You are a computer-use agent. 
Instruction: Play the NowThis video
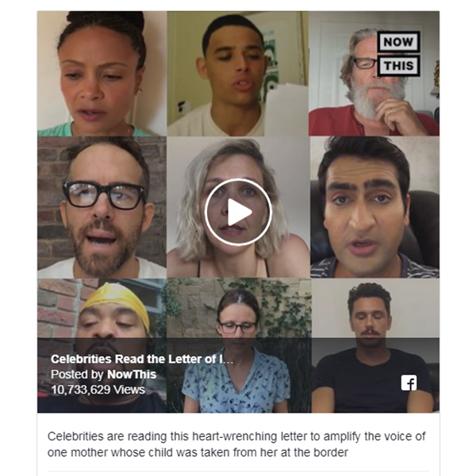click(x=238, y=212)
